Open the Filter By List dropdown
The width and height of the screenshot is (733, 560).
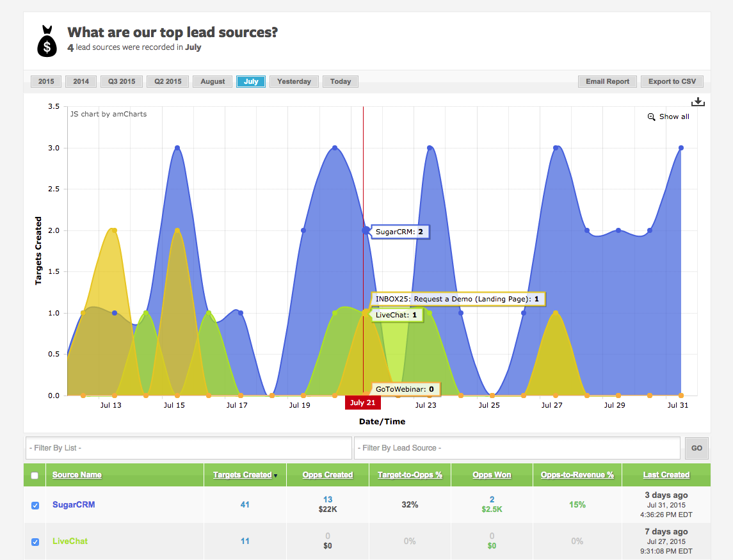click(x=189, y=448)
